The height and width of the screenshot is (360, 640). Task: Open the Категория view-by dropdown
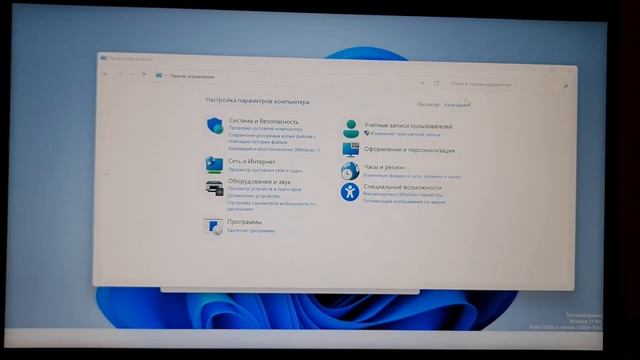(457, 105)
